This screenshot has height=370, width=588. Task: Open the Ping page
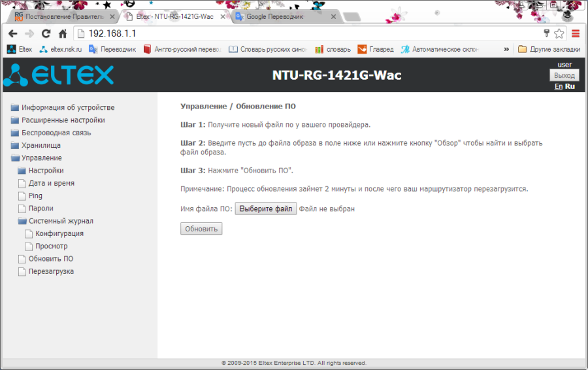pos(30,196)
